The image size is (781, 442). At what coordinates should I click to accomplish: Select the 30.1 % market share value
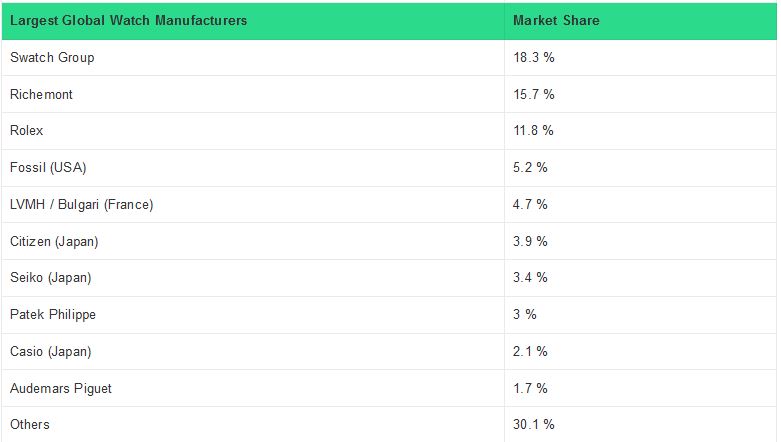point(534,425)
